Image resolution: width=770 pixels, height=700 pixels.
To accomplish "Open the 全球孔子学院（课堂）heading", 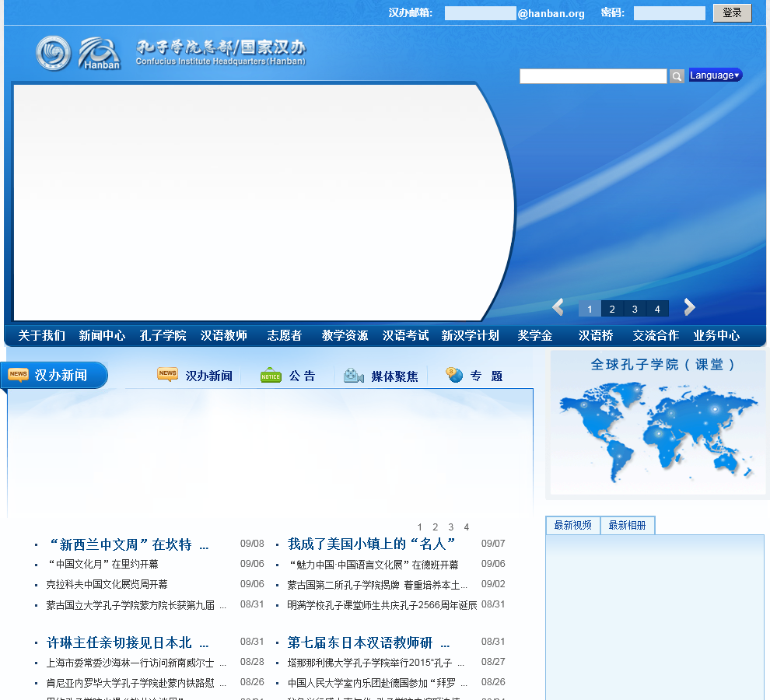I will 663,365.
